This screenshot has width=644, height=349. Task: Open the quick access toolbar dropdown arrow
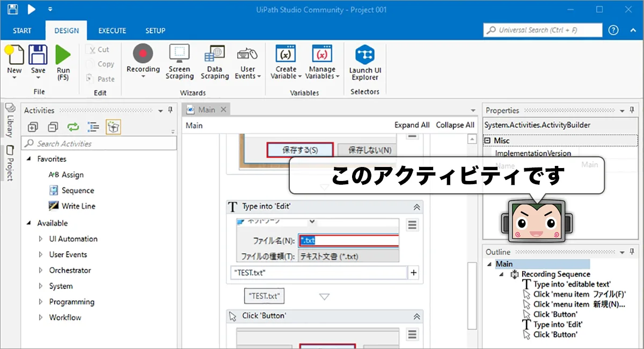click(x=50, y=9)
